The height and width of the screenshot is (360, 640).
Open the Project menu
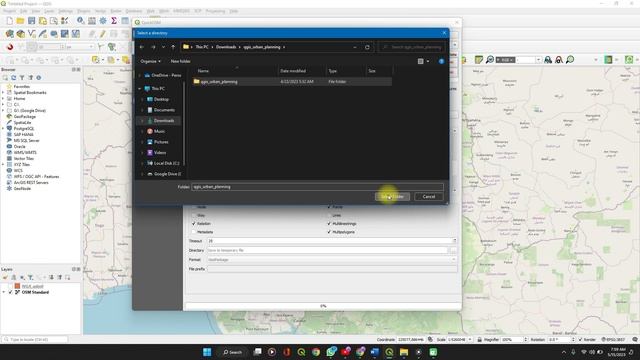coord(9,11)
